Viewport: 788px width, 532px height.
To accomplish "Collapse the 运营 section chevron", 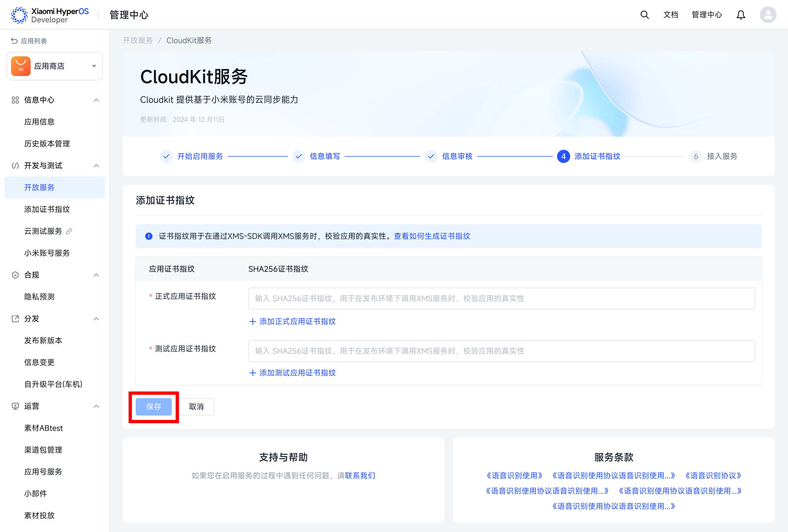I will point(96,406).
